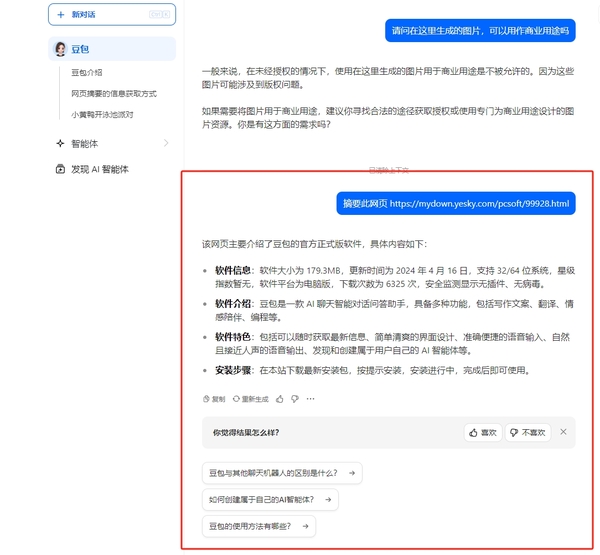Toggle the 不喜欢 dislike feedback button

pyautogui.click(x=527, y=433)
